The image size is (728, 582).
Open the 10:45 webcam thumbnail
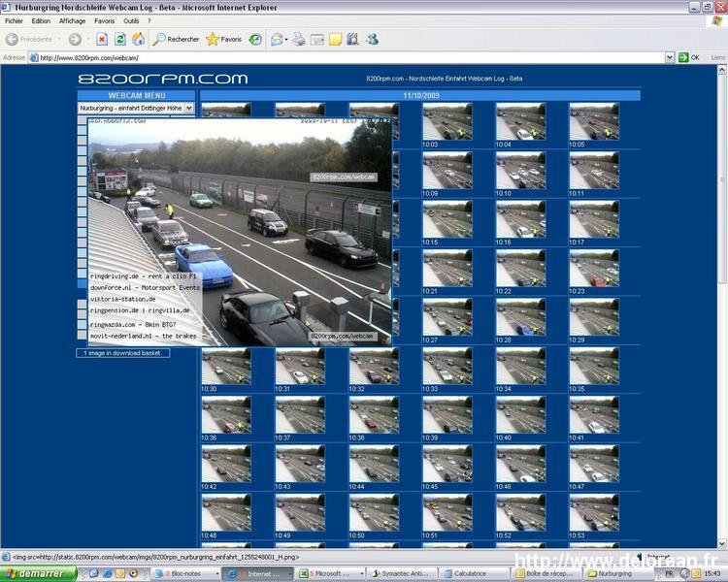[447, 464]
